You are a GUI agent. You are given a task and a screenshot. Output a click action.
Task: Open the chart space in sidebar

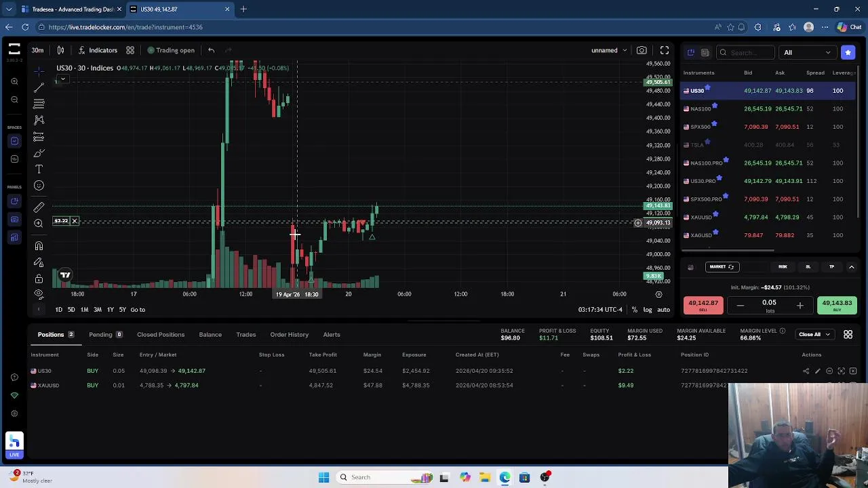14,141
